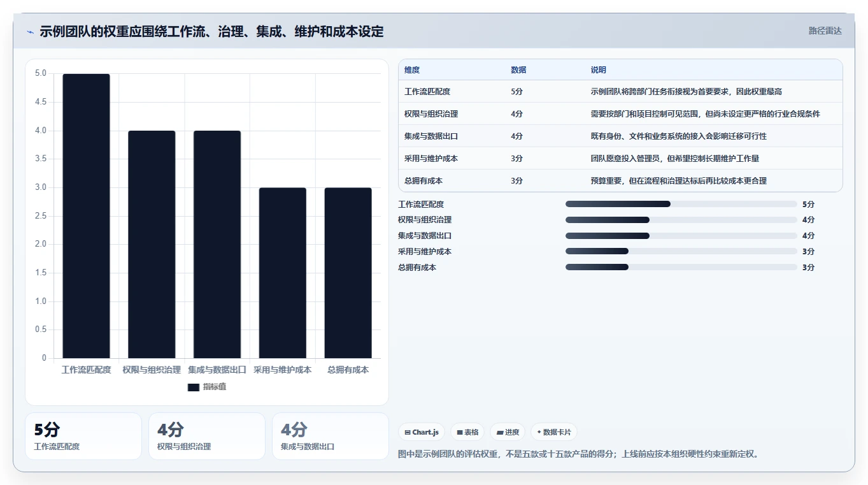
Task: Click the 3分 value beside the 总拥有成本 progress bar
Action: [809, 268]
